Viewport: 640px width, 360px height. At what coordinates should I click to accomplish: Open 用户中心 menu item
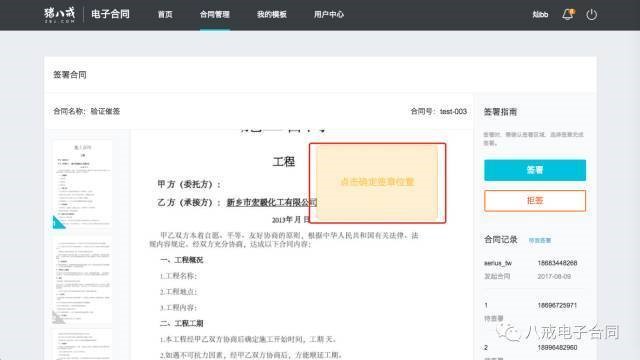tap(329, 15)
